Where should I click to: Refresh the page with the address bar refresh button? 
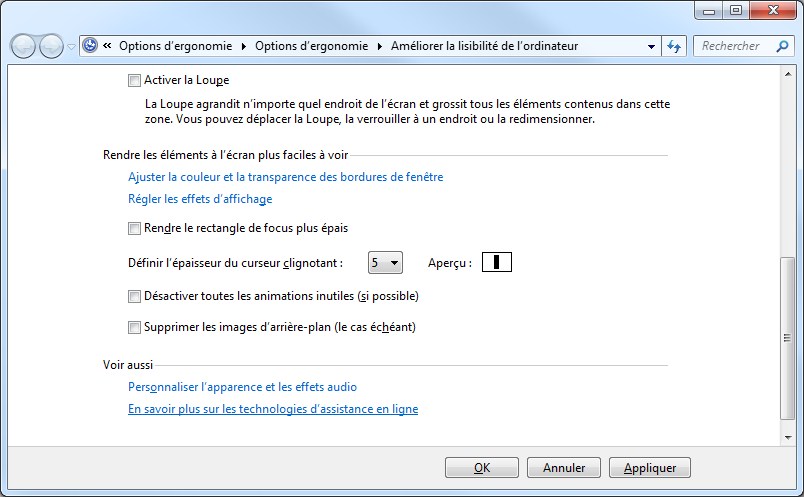(x=675, y=46)
